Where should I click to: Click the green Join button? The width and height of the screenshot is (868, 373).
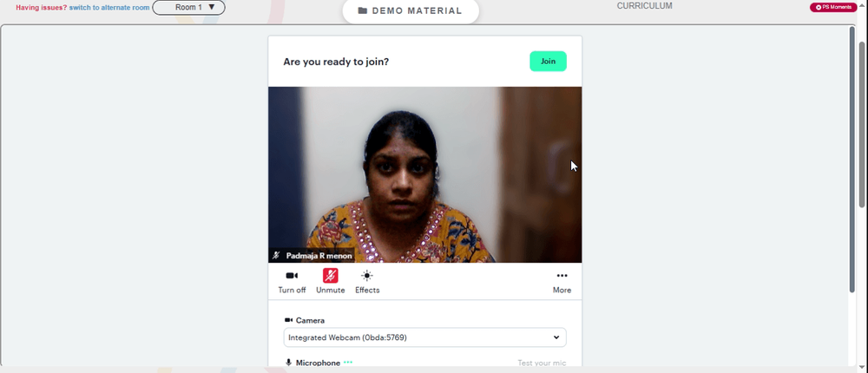548,62
